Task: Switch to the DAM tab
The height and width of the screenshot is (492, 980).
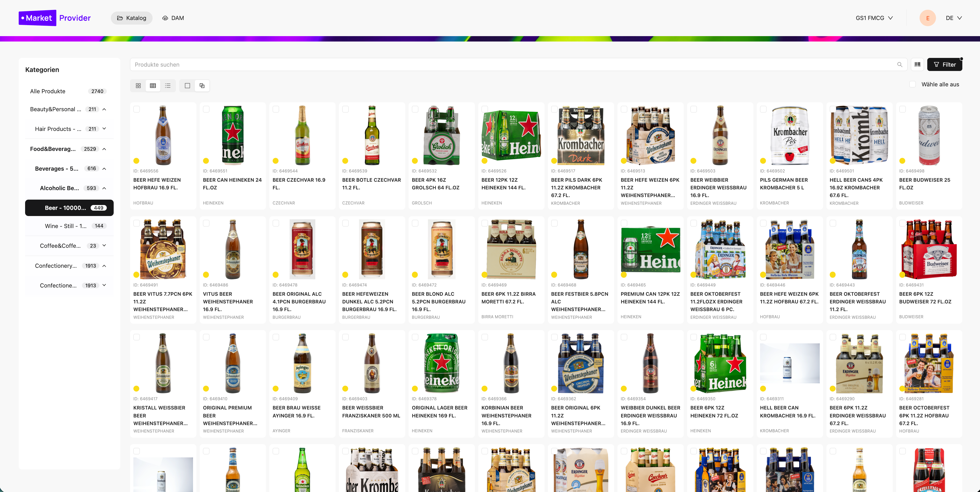Action: [173, 18]
